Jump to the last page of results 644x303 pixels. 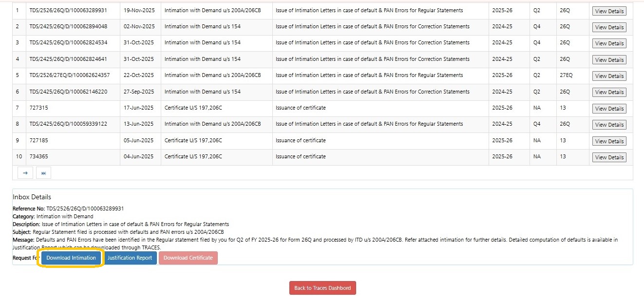(43, 173)
